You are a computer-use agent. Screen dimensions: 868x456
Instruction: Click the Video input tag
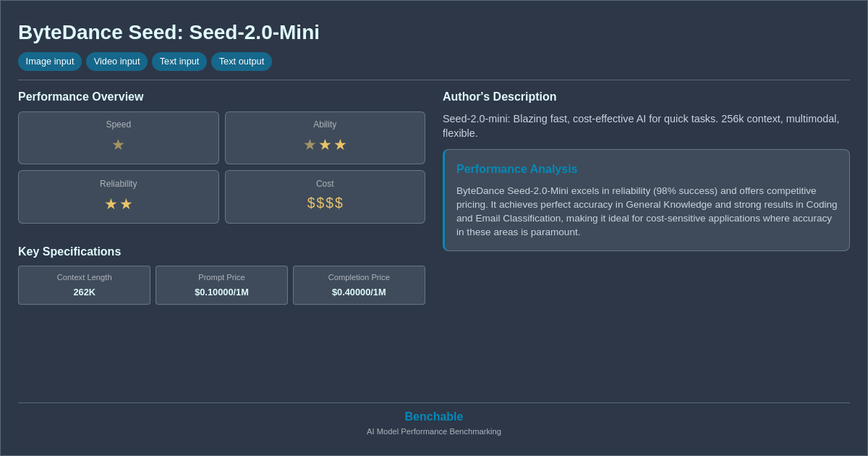coord(116,62)
